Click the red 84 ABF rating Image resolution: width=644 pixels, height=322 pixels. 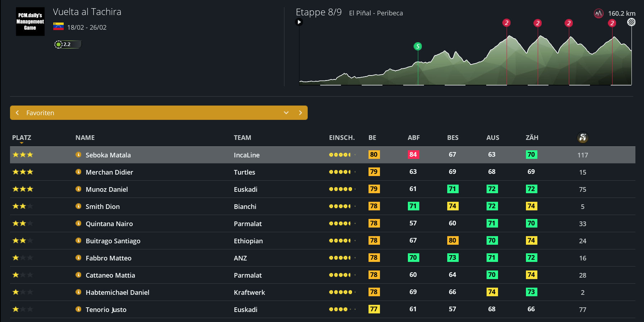pos(413,155)
